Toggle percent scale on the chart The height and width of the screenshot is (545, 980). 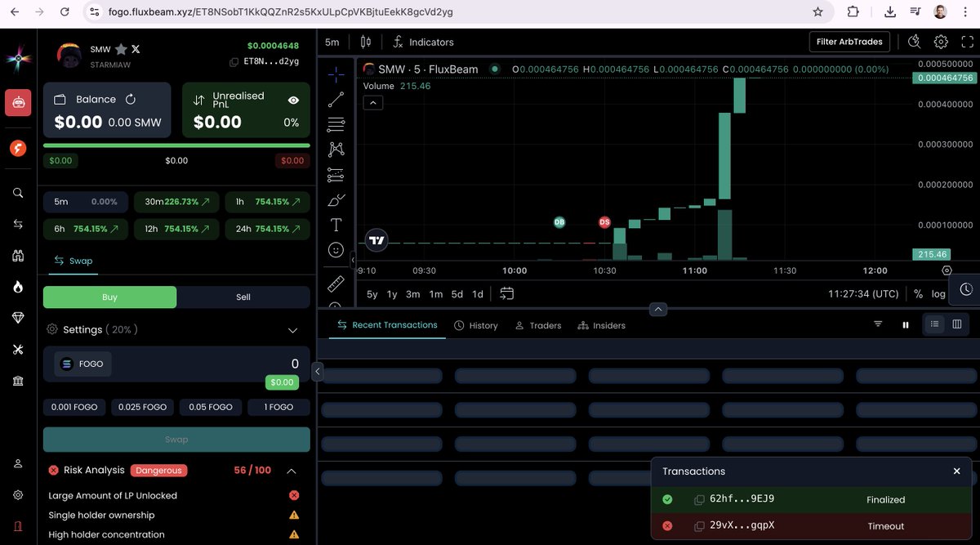[918, 294]
